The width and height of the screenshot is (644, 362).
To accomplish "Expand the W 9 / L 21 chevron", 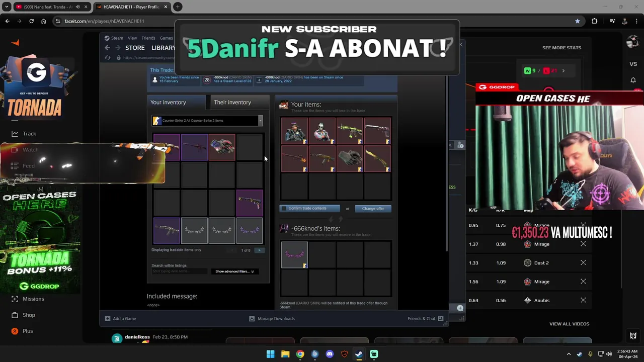I will click(563, 71).
